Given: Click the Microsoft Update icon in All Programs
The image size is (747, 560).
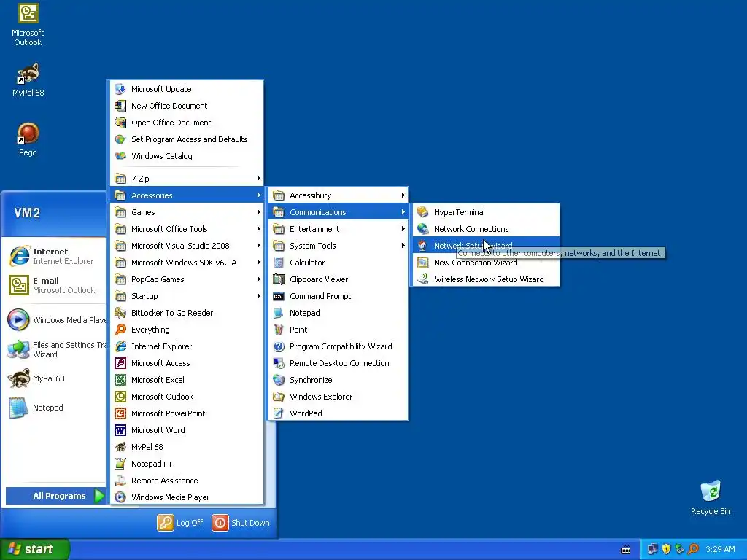Looking at the screenshot, I should 120,89.
